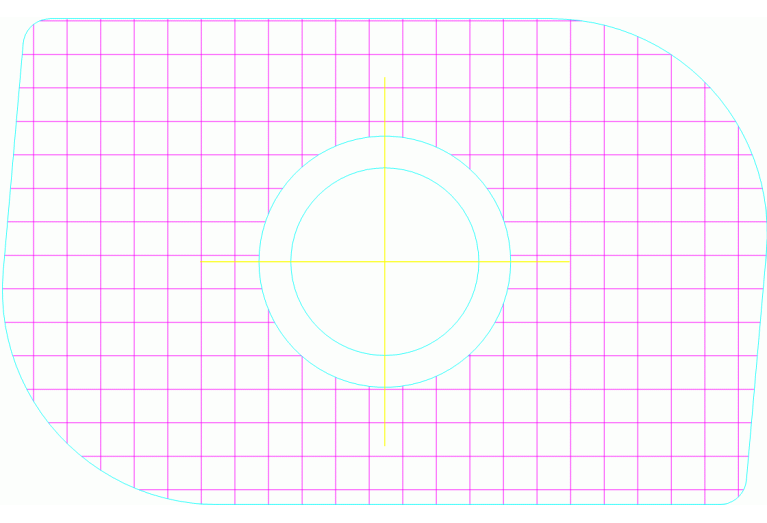Select the straight top edge of the outline
This screenshot has width=767, height=523.
pyautogui.click(x=300, y=19)
